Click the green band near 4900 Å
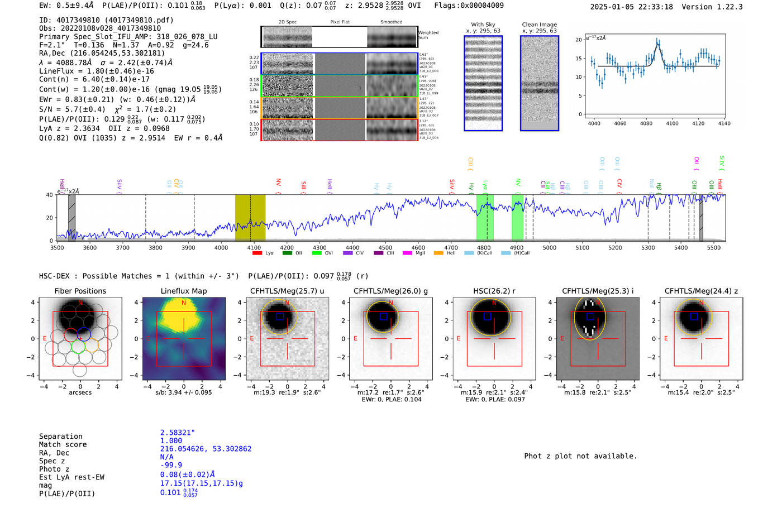782x532 pixels. tap(517, 218)
